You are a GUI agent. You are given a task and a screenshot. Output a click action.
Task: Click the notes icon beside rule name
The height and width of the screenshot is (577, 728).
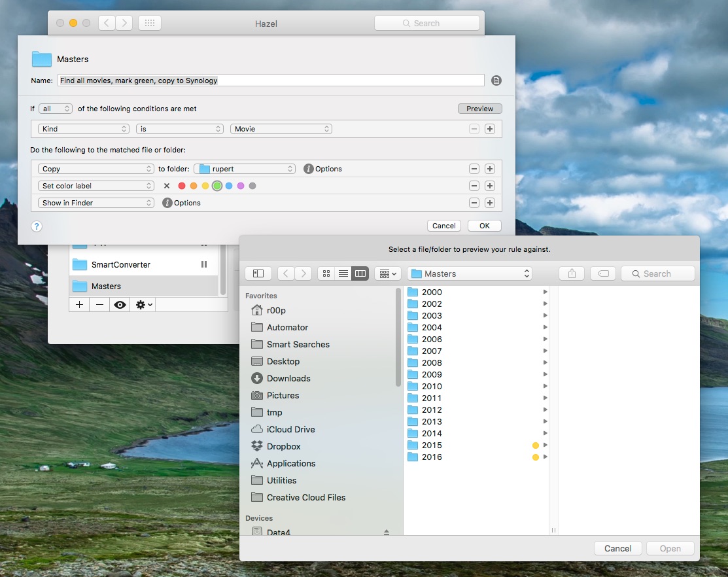(x=496, y=80)
